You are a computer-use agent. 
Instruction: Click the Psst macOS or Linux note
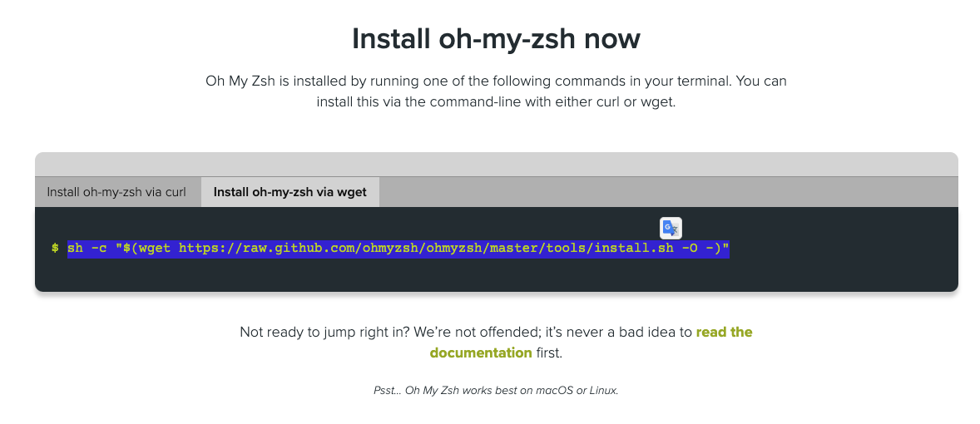[x=496, y=390]
